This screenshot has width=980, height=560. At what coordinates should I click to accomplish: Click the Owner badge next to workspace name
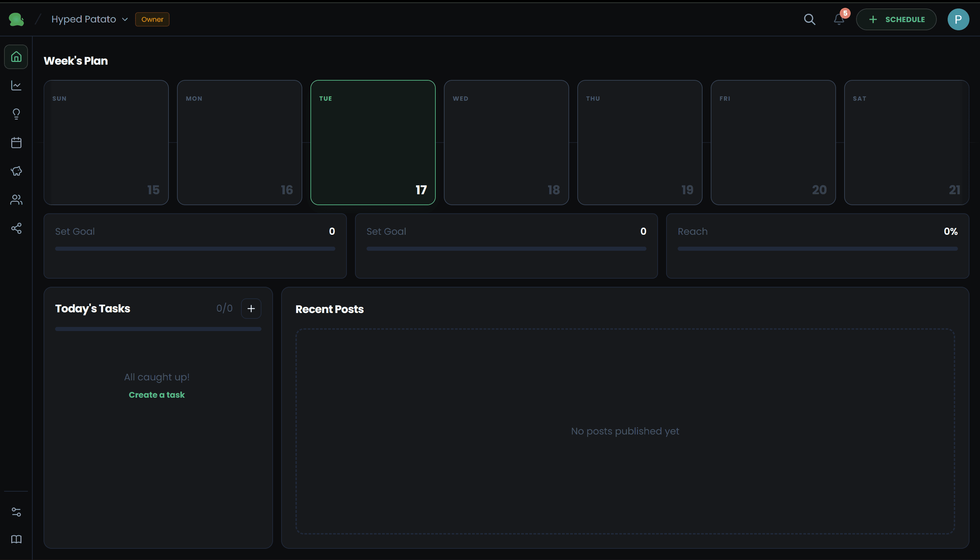pos(152,19)
